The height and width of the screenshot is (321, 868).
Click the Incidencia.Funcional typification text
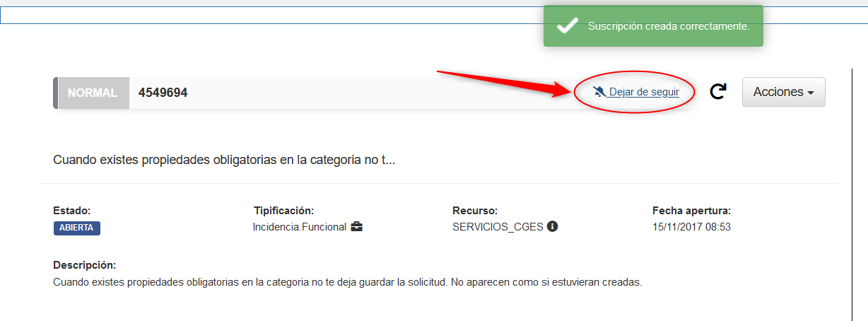(300, 227)
